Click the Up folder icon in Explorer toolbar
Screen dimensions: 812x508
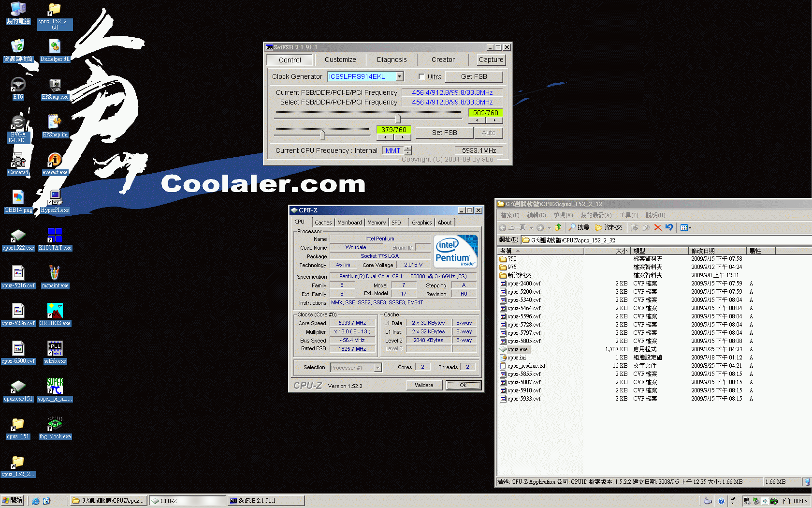coord(558,227)
